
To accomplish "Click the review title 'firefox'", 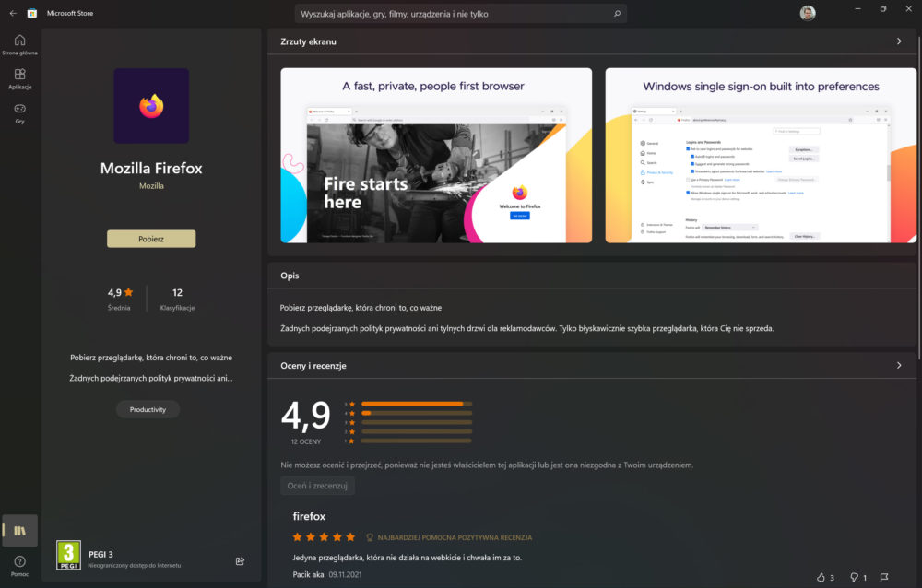I will point(309,516).
